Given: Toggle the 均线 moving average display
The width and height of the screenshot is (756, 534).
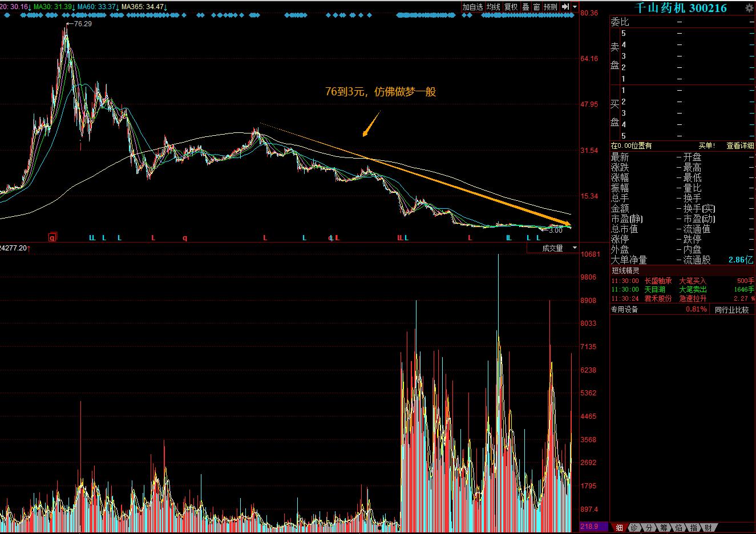Looking at the screenshot, I should (493, 7).
